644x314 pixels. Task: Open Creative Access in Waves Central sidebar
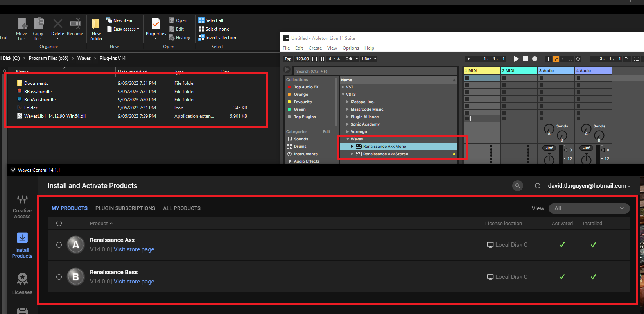click(22, 207)
